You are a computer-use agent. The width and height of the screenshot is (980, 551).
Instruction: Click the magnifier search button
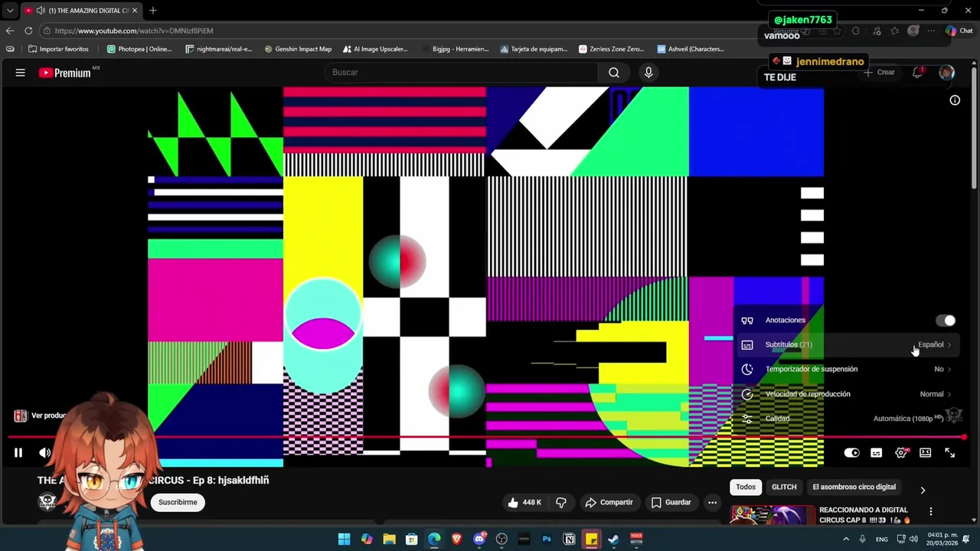(614, 72)
